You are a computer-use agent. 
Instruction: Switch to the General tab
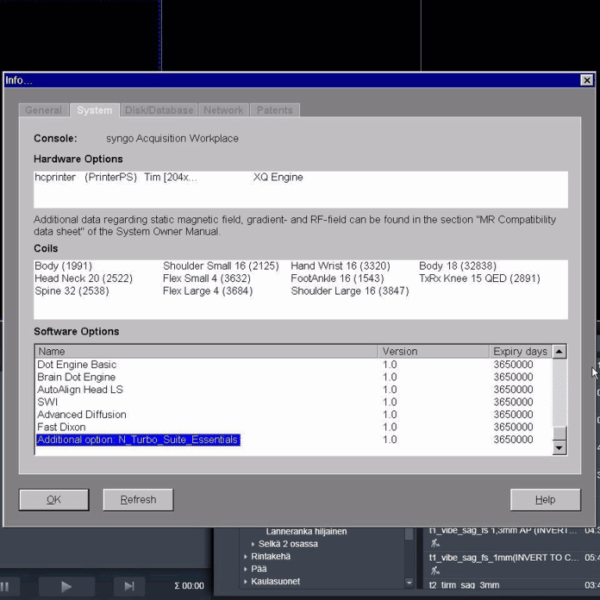pos(43,110)
